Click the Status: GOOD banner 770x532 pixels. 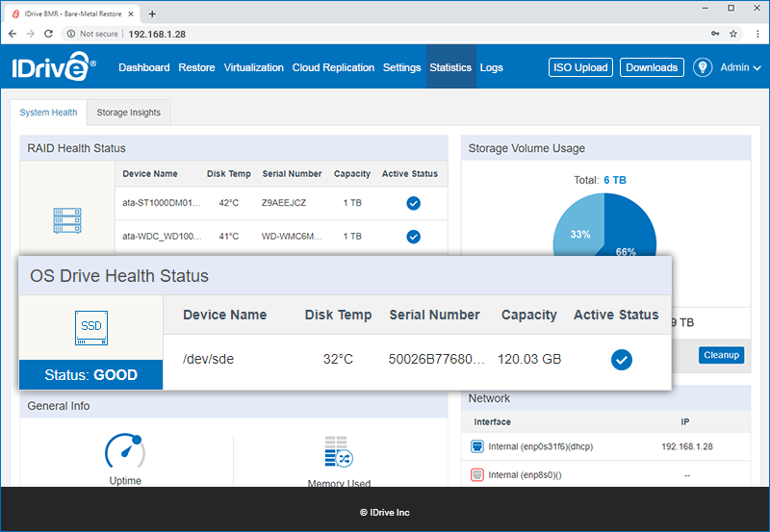pyautogui.click(x=90, y=375)
